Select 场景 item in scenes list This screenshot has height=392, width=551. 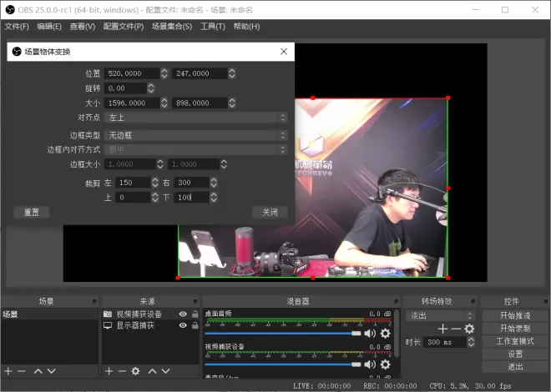pos(49,314)
